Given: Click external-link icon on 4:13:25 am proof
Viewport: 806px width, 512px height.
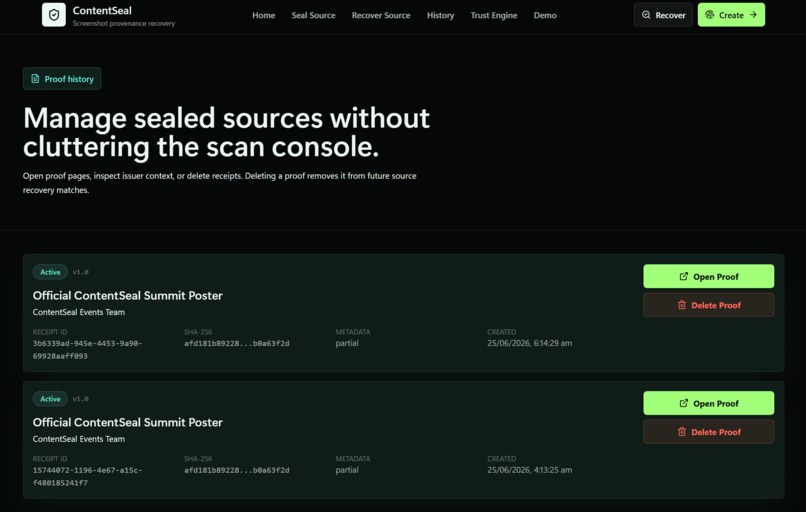Looking at the screenshot, I should (684, 404).
